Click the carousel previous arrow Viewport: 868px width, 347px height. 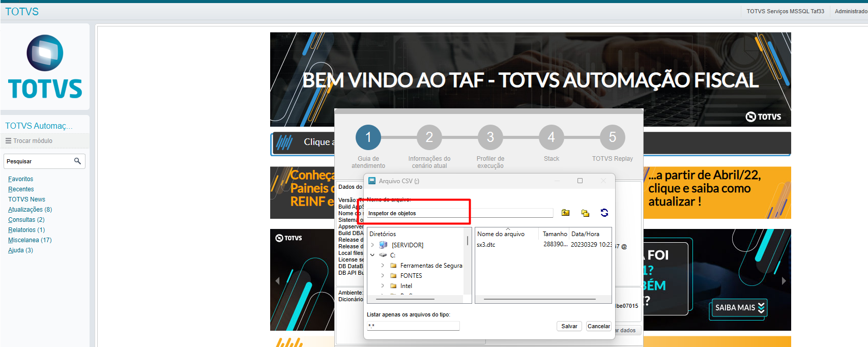(277, 280)
